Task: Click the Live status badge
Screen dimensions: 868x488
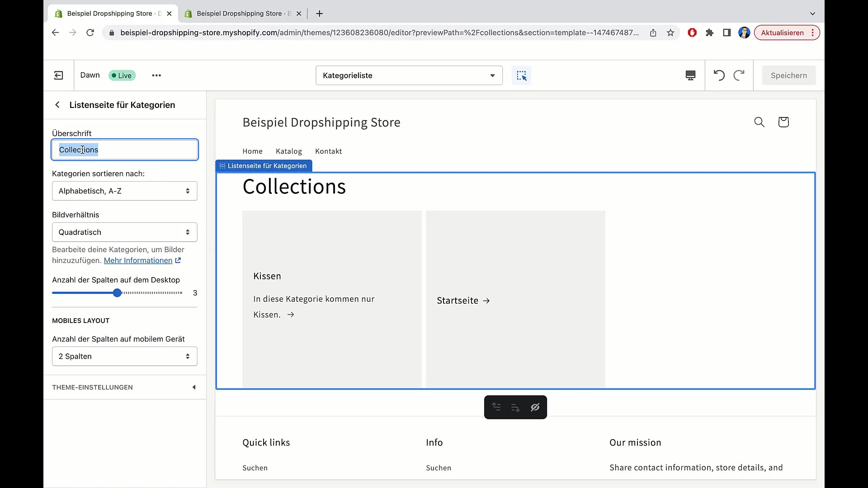Action: pos(122,75)
